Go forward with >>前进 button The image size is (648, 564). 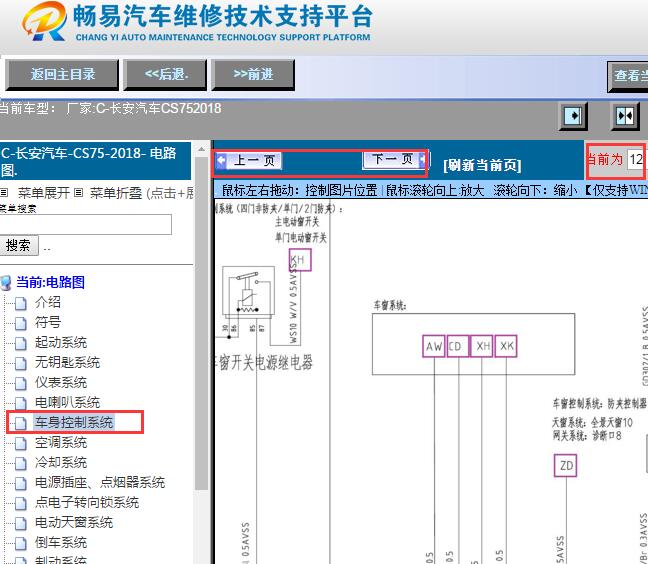point(253,75)
